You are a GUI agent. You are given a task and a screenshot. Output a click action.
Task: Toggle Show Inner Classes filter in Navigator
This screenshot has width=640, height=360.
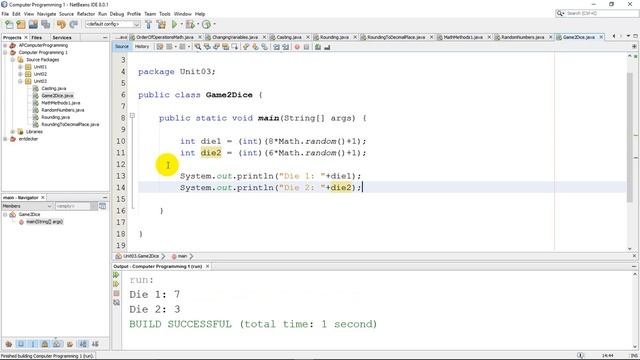pos(57,344)
